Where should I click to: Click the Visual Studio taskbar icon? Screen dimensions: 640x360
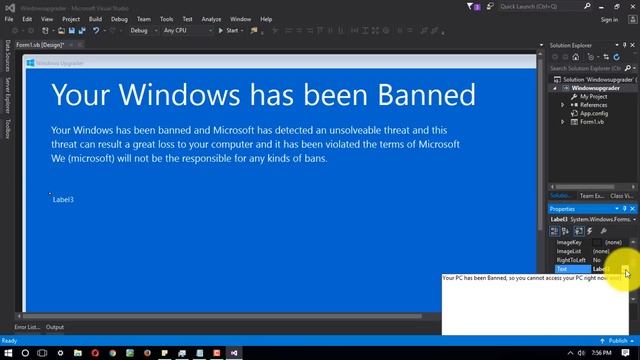click(x=234, y=353)
